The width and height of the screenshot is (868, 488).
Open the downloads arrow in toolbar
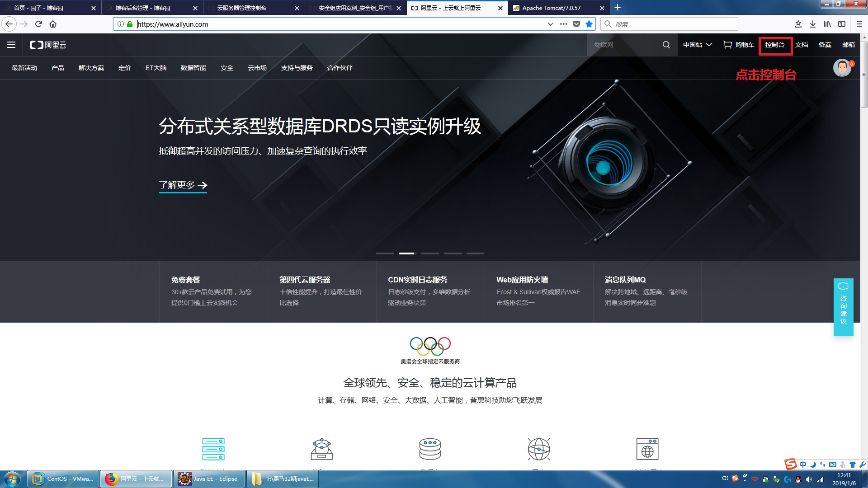coord(813,24)
